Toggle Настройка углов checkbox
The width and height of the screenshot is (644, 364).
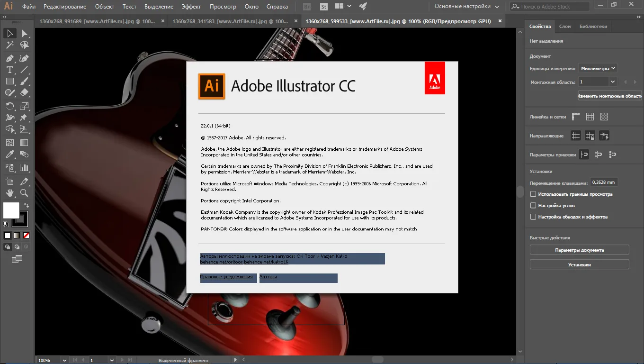(533, 206)
